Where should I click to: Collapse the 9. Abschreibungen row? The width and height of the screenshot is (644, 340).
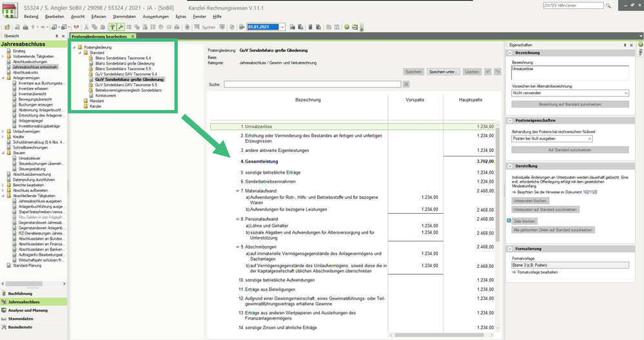coord(237,247)
